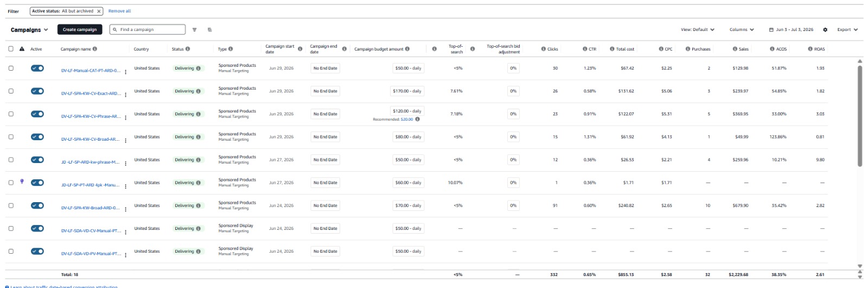Show info icon for Total cost column
This screenshot has width=868, height=288.
612,49
